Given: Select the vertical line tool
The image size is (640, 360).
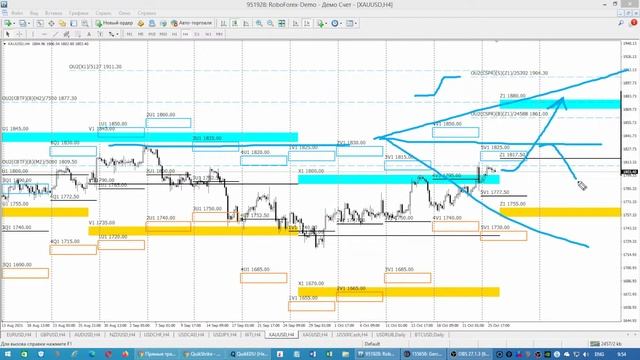Looking at the screenshot, I should 33,34.
